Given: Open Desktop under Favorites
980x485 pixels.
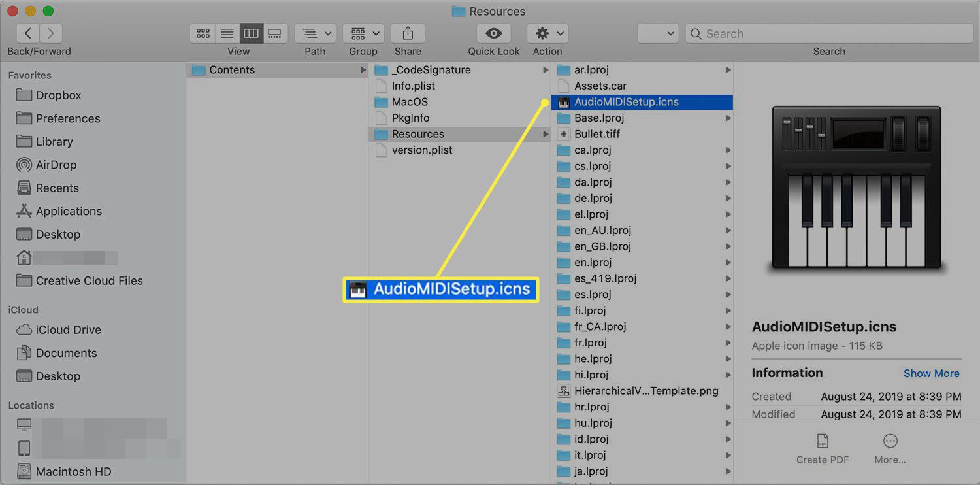Looking at the screenshot, I should tap(48, 235).
